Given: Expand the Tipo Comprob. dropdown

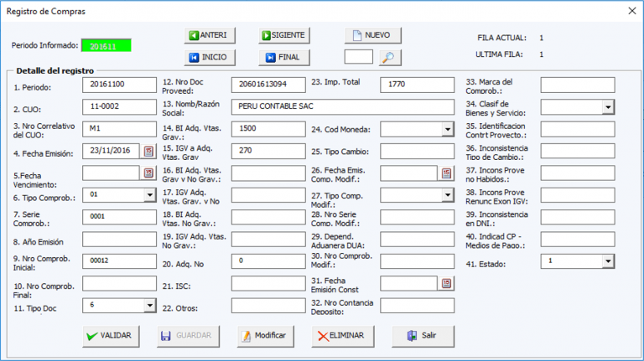Looking at the screenshot, I should (149, 194).
